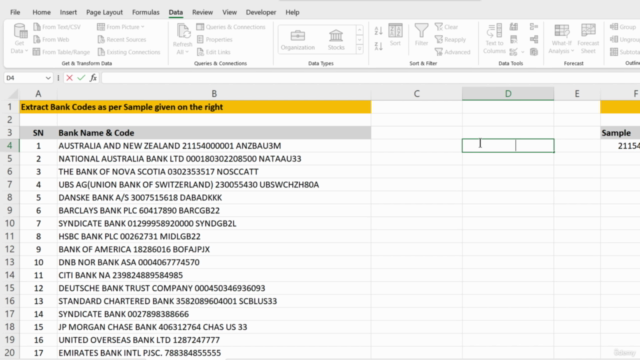Screen dimensions: 640x360
Task: Expand the Name Box dropdown arrow
Action: 48,78
